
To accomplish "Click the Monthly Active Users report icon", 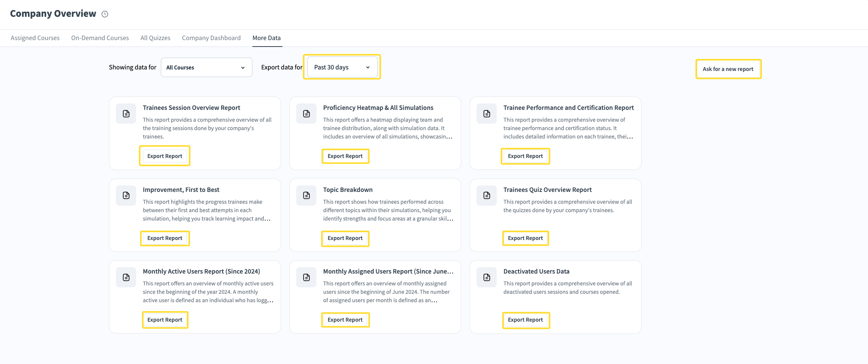I will [126, 277].
